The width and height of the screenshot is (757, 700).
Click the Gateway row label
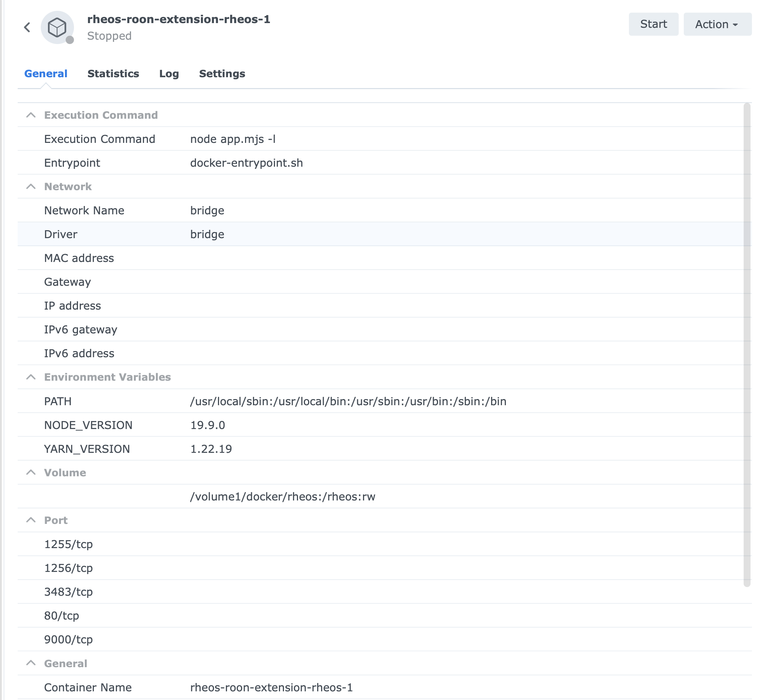tap(67, 282)
